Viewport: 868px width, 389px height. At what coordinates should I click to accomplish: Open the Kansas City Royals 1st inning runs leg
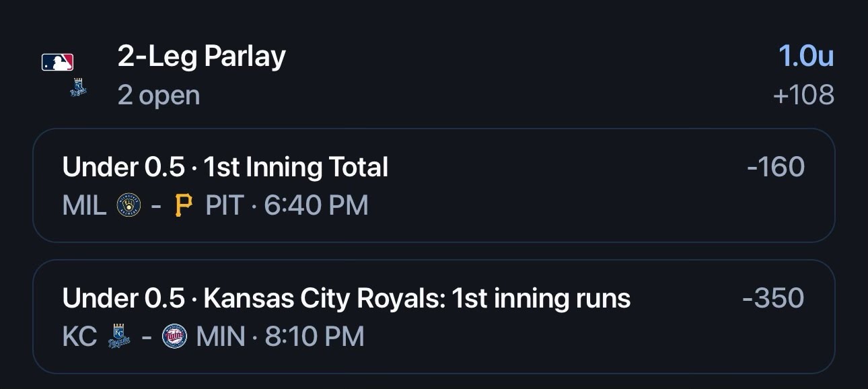click(x=434, y=316)
